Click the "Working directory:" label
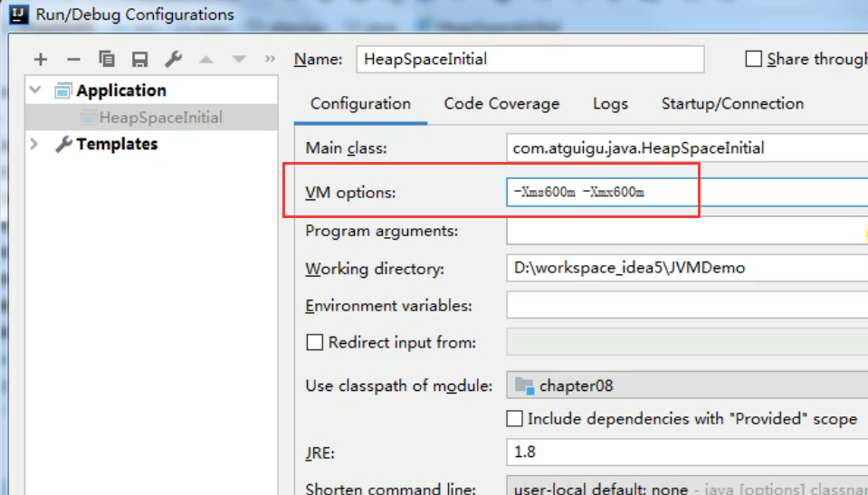The width and height of the screenshot is (868, 495). (375, 269)
